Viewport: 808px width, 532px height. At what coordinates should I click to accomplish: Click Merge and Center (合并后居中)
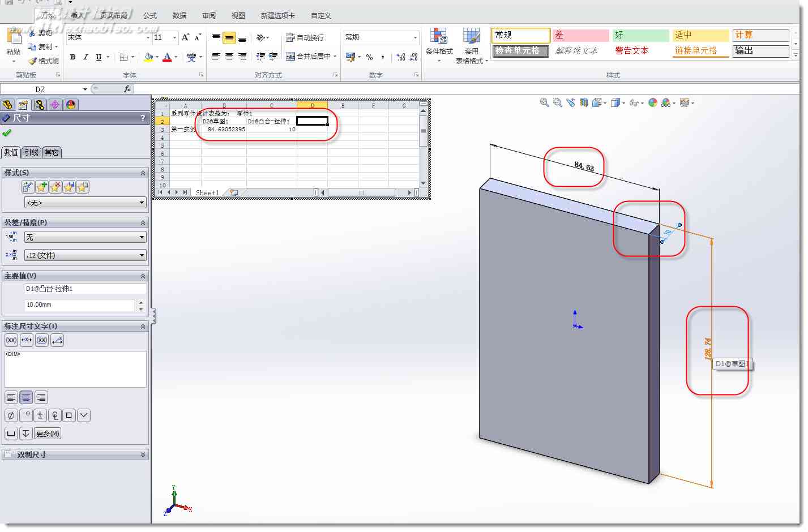point(308,56)
